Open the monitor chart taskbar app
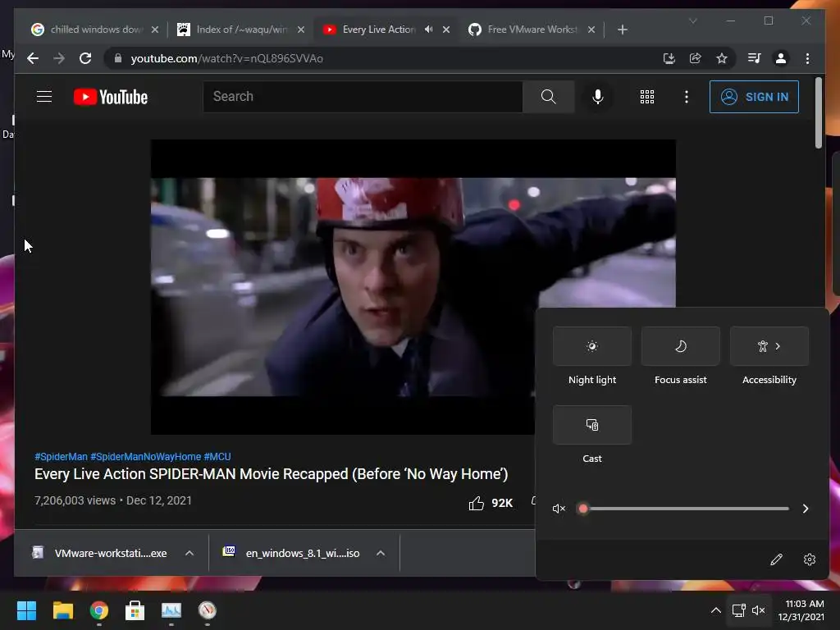840x630 pixels. [171, 610]
